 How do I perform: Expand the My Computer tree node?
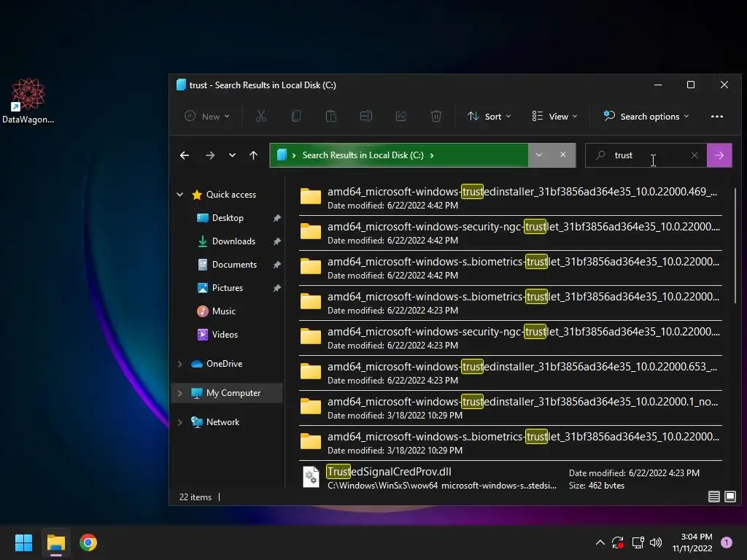click(x=180, y=393)
